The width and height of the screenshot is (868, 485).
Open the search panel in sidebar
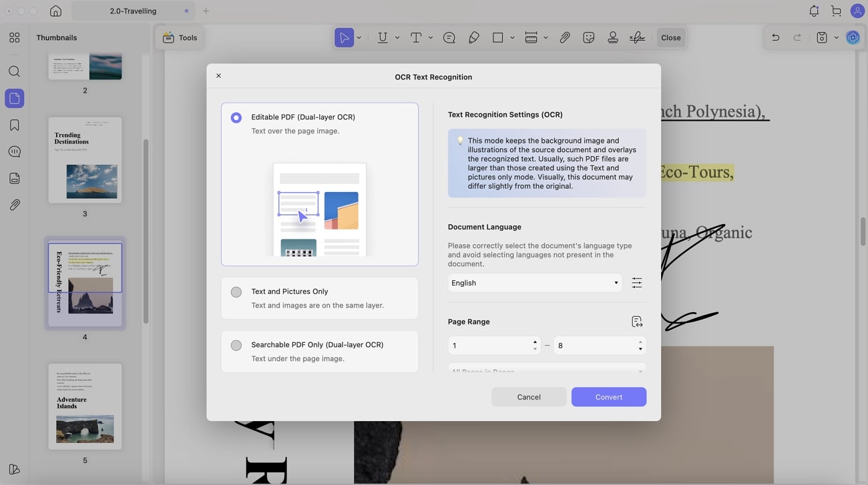coord(15,71)
